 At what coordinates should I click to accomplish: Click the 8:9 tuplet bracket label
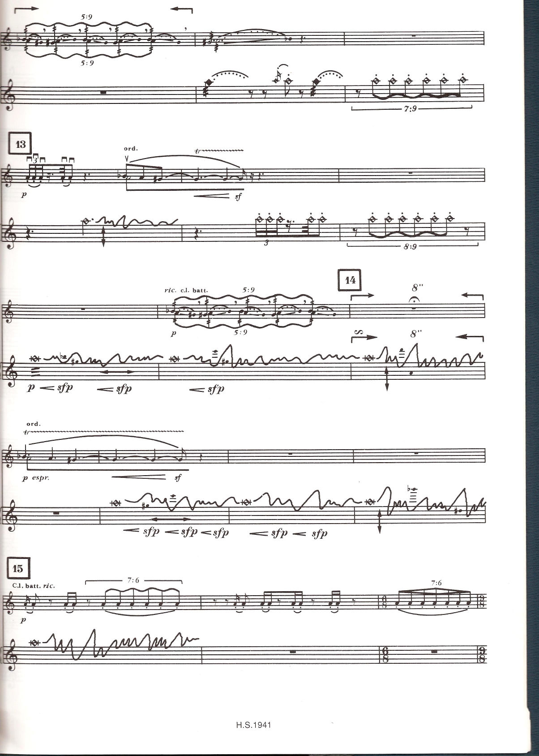(410, 246)
